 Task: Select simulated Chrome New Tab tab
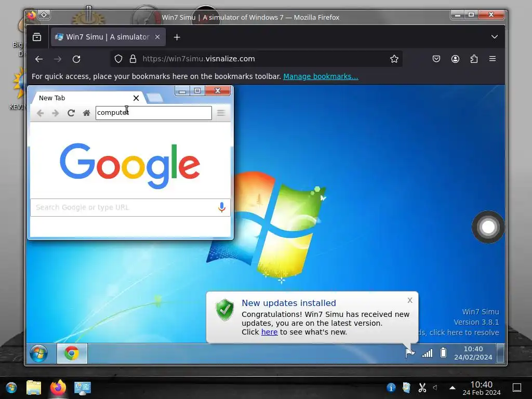(89, 98)
